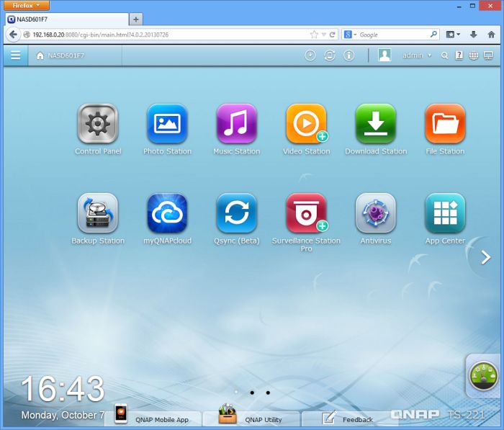Open App Center
The image size is (504, 430).
click(445, 213)
